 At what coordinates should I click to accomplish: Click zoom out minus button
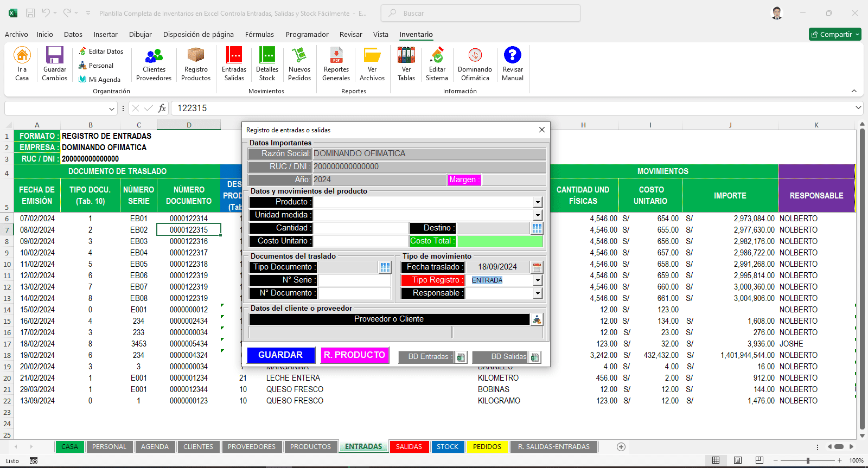click(x=776, y=460)
